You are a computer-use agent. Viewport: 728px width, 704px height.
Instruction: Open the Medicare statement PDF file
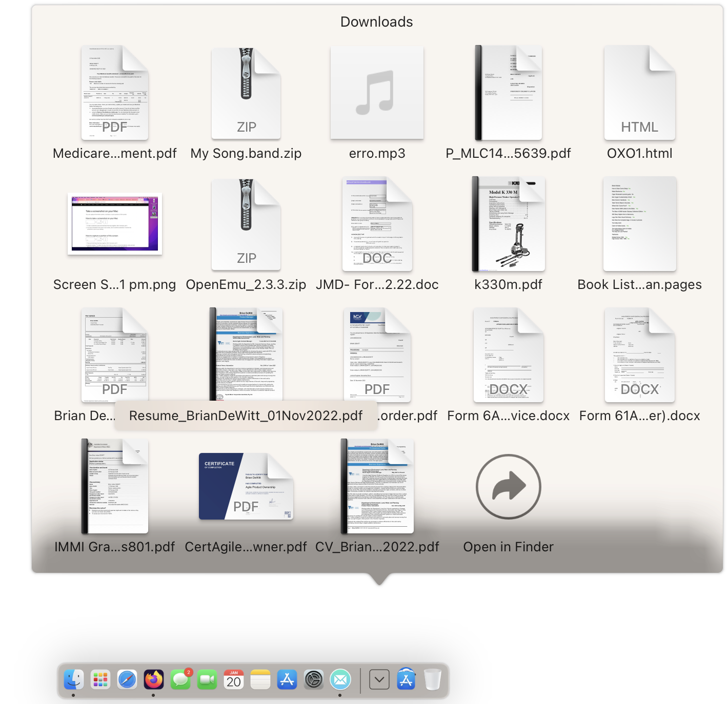point(115,93)
